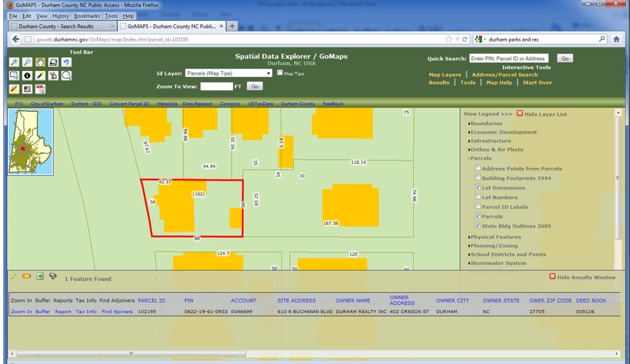Activate the Pan hand tool
630x364 pixels.
point(40,62)
